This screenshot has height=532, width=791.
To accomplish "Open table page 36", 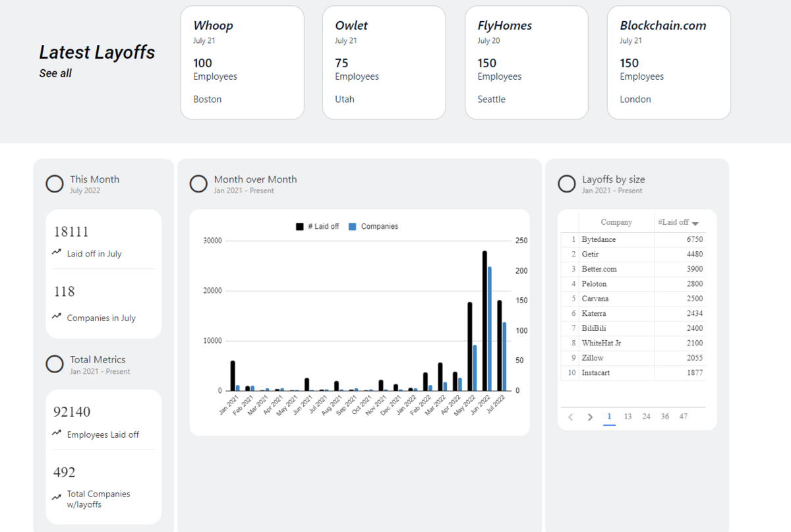I will tap(664, 417).
